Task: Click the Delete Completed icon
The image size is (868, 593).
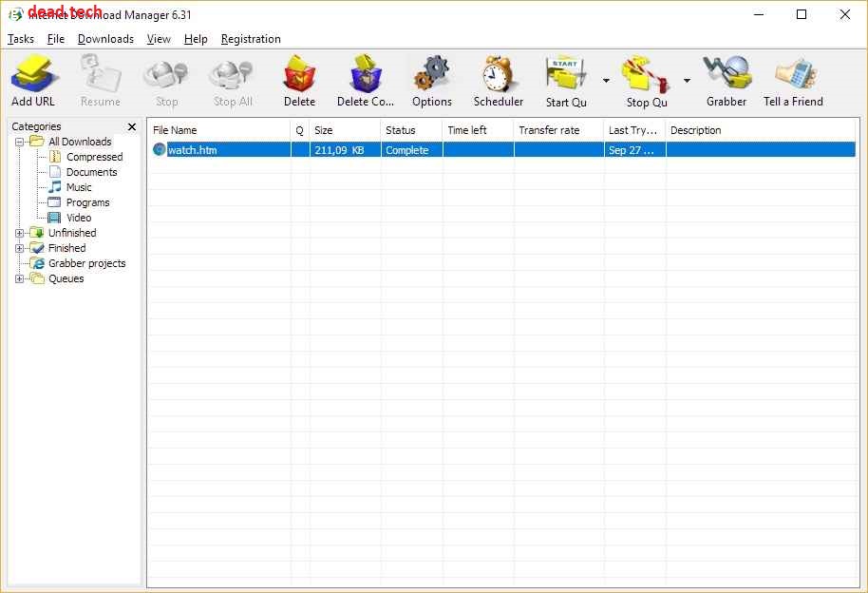Action: pos(366,76)
